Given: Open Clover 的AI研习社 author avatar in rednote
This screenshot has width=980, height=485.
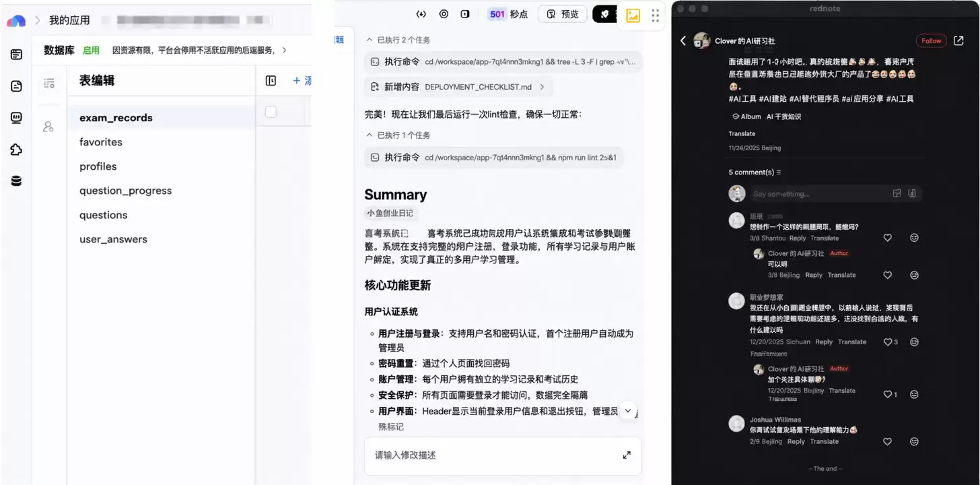Looking at the screenshot, I should pyautogui.click(x=702, y=40).
